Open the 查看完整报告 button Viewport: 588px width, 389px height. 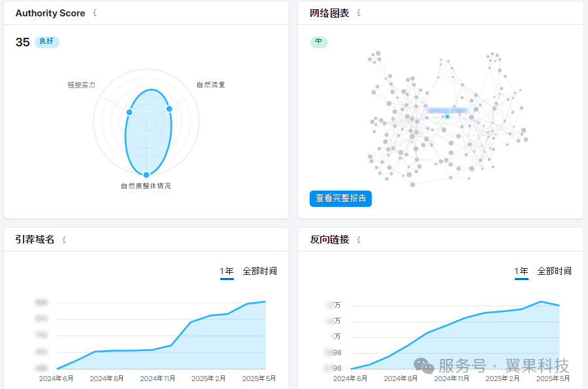click(340, 198)
